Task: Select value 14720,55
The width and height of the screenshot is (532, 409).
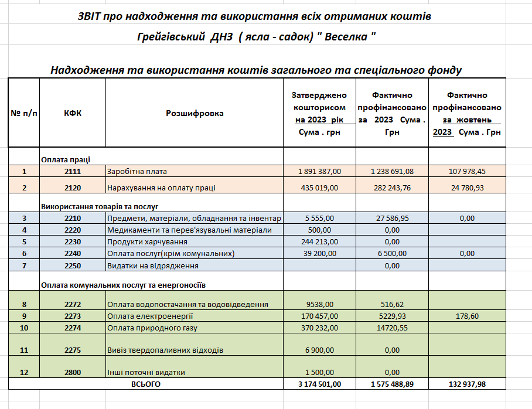Action: pos(392,328)
